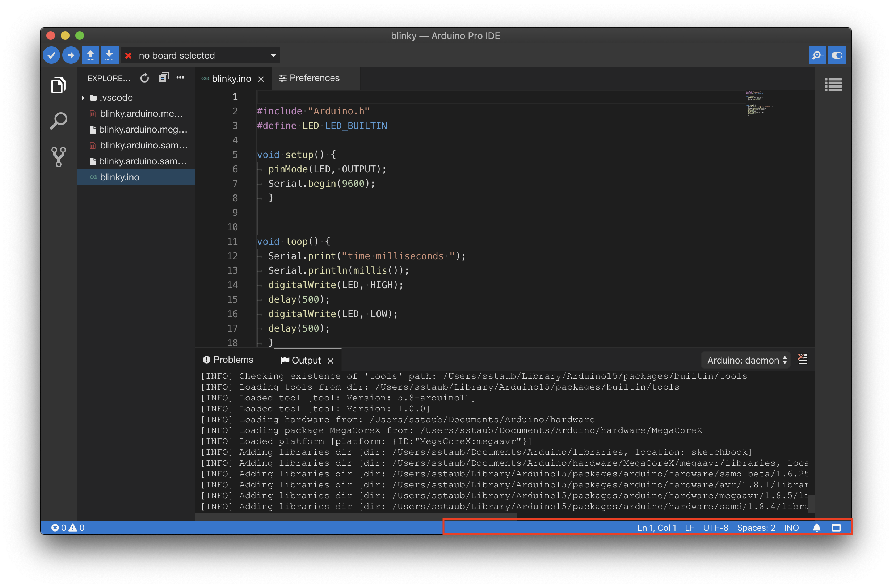This screenshot has height=588, width=892.
Task: Click the Upload arrow toolbar icon
Action: pos(71,55)
